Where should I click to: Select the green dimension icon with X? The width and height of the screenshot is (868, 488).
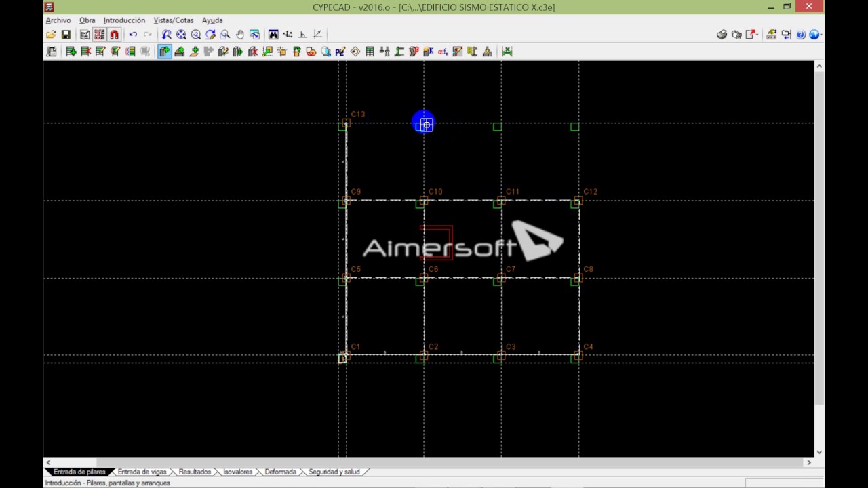pos(507,52)
